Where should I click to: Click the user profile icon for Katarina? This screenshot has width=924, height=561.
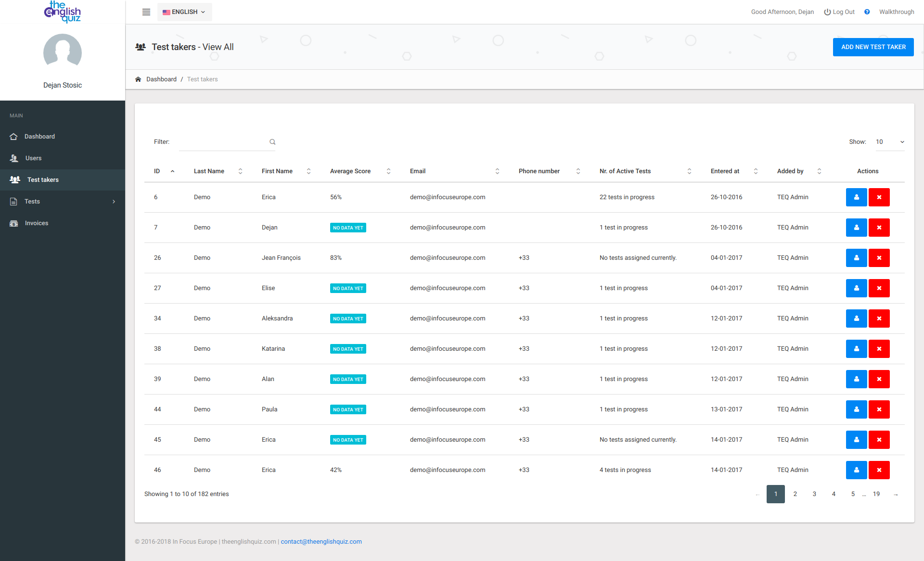pos(855,348)
